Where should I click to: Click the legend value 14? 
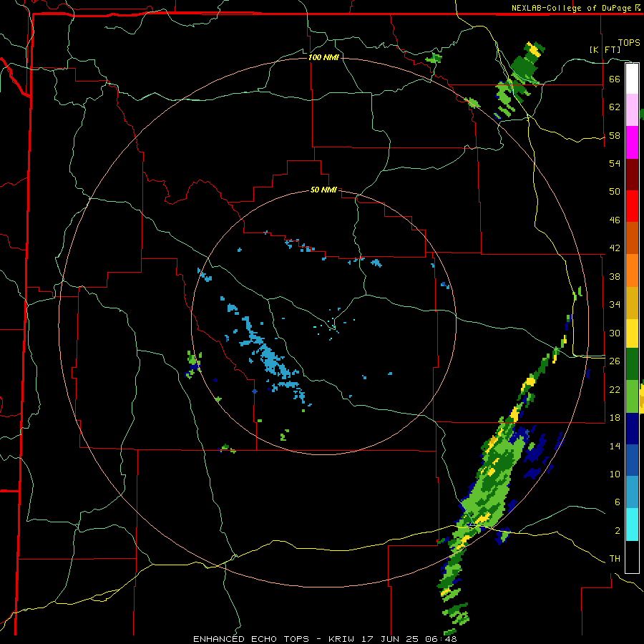(x=615, y=446)
